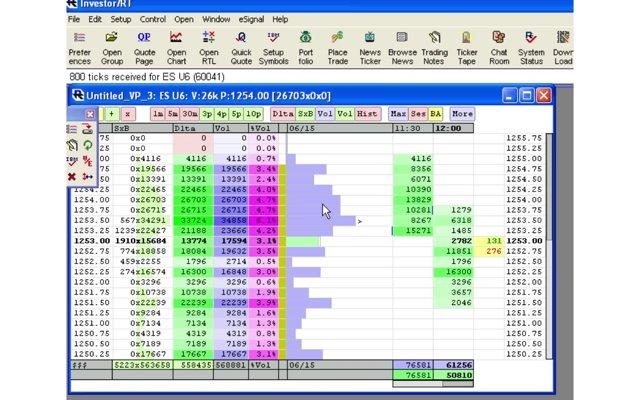The width and height of the screenshot is (640, 400).
Task: Open the Chat Room icon
Action: pyautogui.click(x=499, y=48)
